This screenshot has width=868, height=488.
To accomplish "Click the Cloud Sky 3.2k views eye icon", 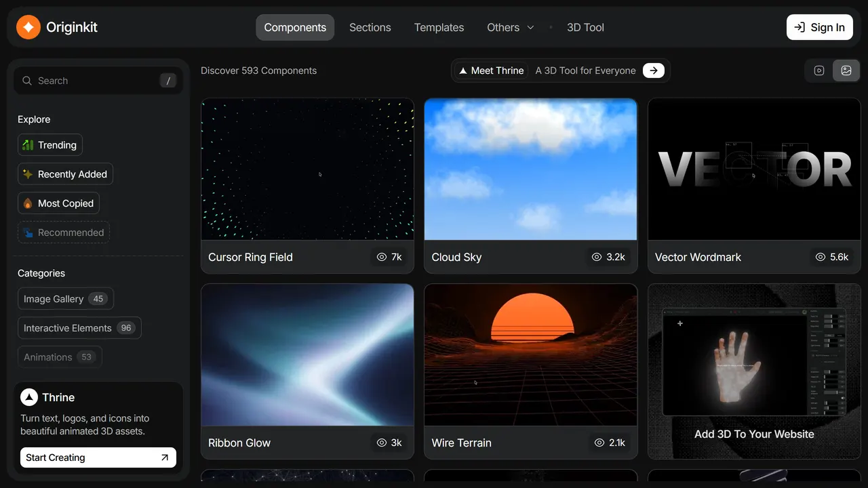I will point(597,257).
